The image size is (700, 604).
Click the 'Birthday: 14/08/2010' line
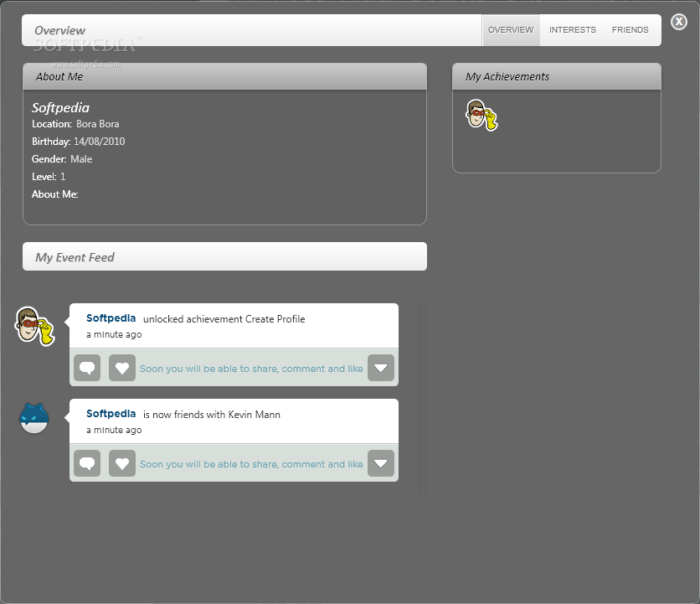78,142
